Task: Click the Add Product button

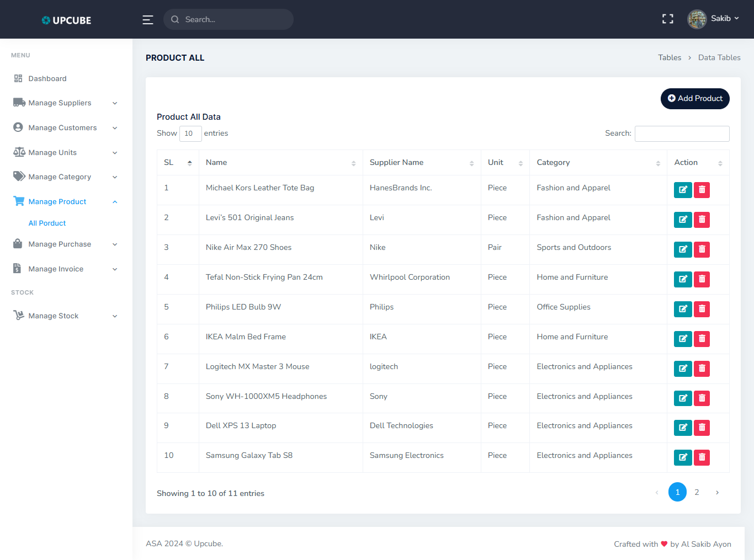Action: [x=694, y=99]
